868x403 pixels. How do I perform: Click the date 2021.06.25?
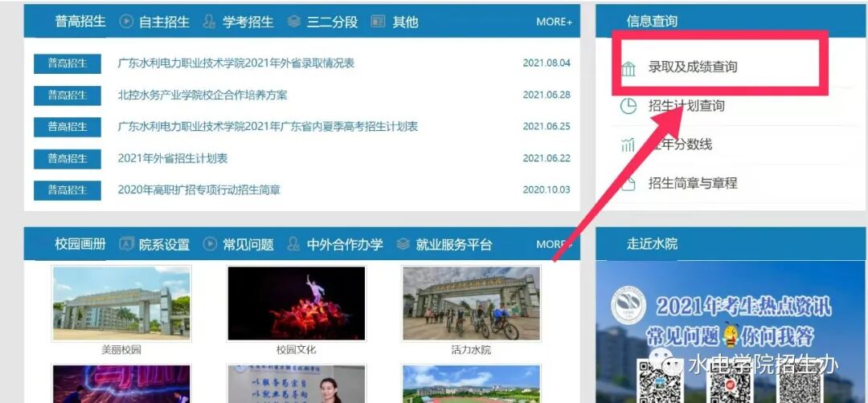pyautogui.click(x=547, y=127)
